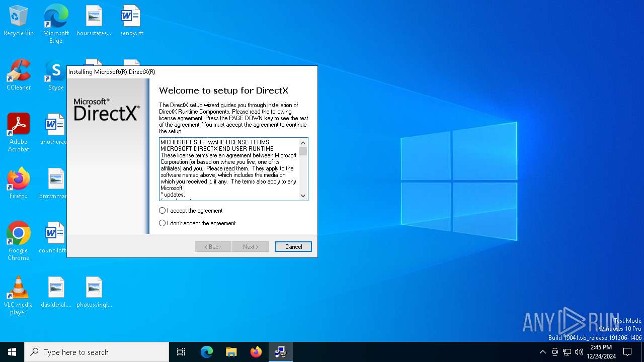This screenshot has height=362, width=644.
Task: Click the 'Welcome to setup for DirectX' heading
Action: click(223, 91)
